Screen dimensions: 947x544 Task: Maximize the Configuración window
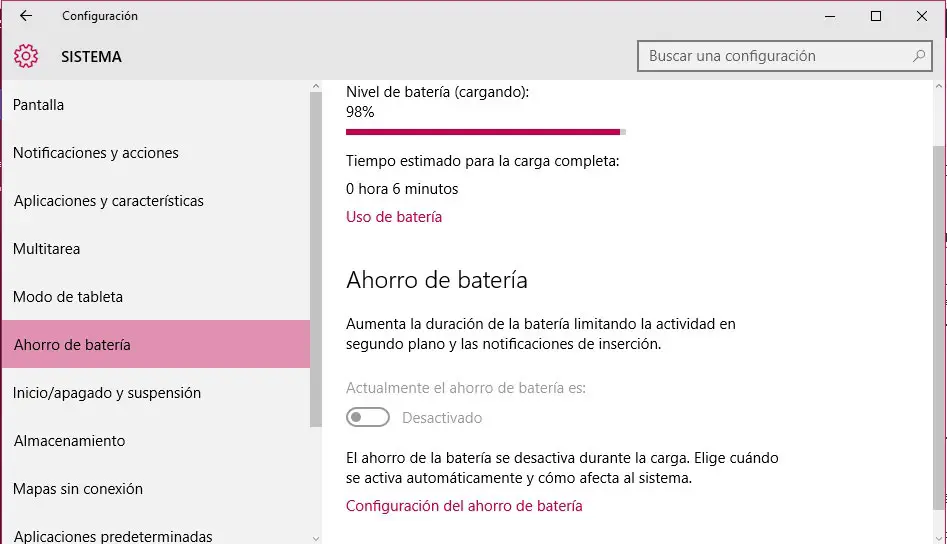pyautogui.click(x=876, y=16)
